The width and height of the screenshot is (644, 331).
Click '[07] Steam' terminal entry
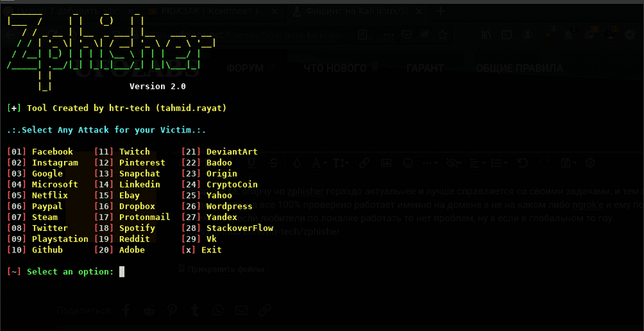tap(32, 217)
